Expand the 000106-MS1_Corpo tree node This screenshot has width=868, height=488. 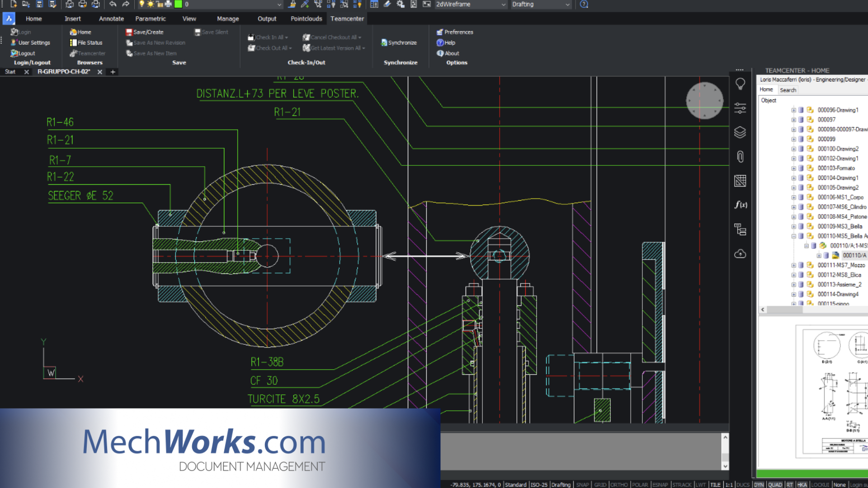(x=794, y=197)
